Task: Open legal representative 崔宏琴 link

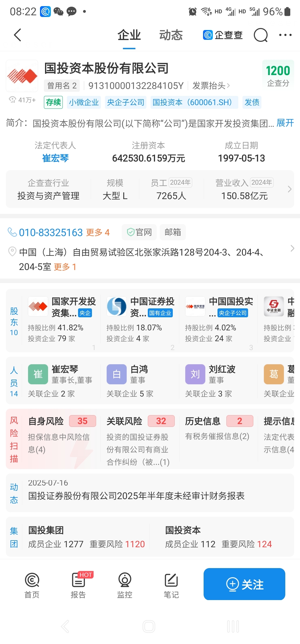Action: point(55,158)
